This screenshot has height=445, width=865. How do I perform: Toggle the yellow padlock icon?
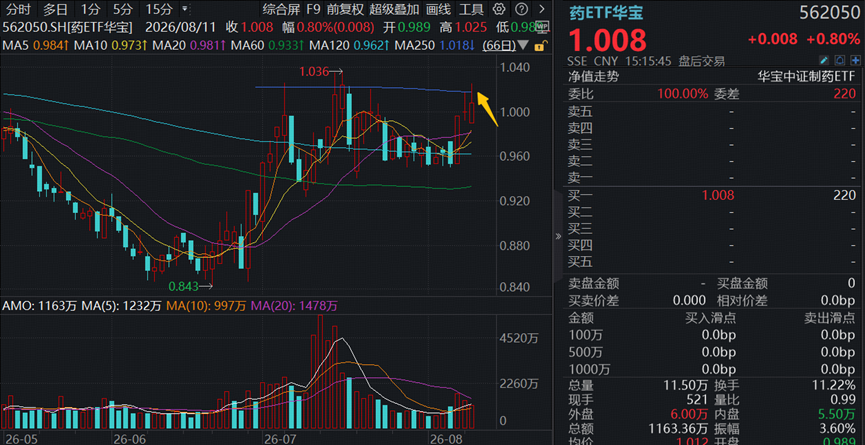tap(541, 46)
